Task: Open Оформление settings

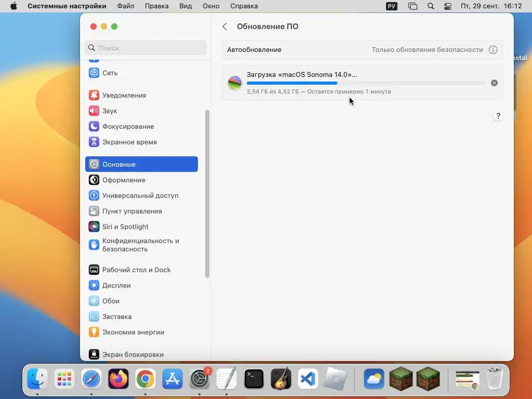Action: [141, 180]
